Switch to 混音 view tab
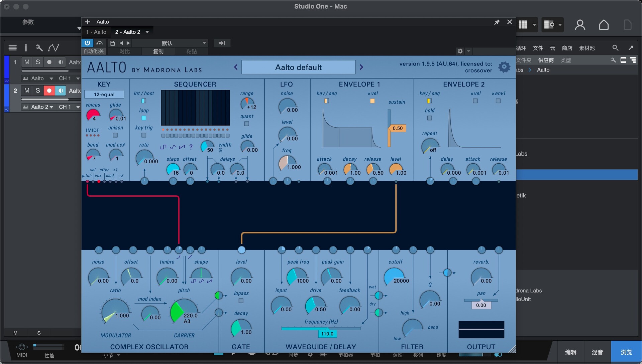This screenshot has width=642, height=364. tap(597, 352)
